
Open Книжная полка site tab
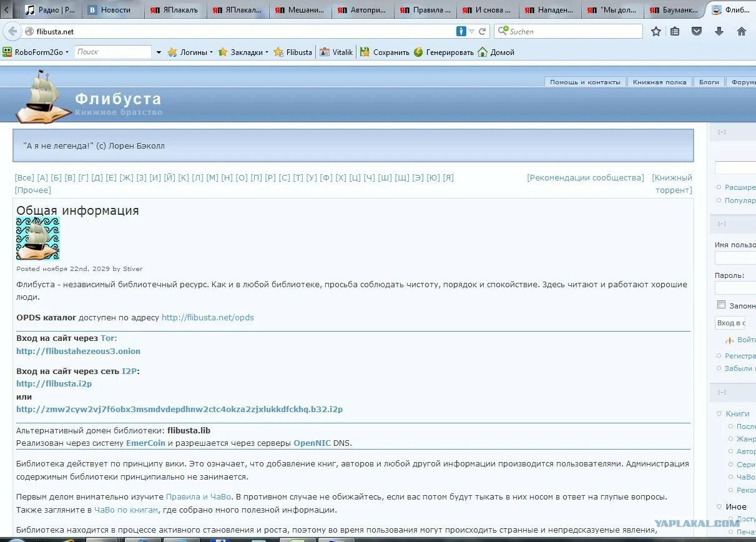coord(659,82)
